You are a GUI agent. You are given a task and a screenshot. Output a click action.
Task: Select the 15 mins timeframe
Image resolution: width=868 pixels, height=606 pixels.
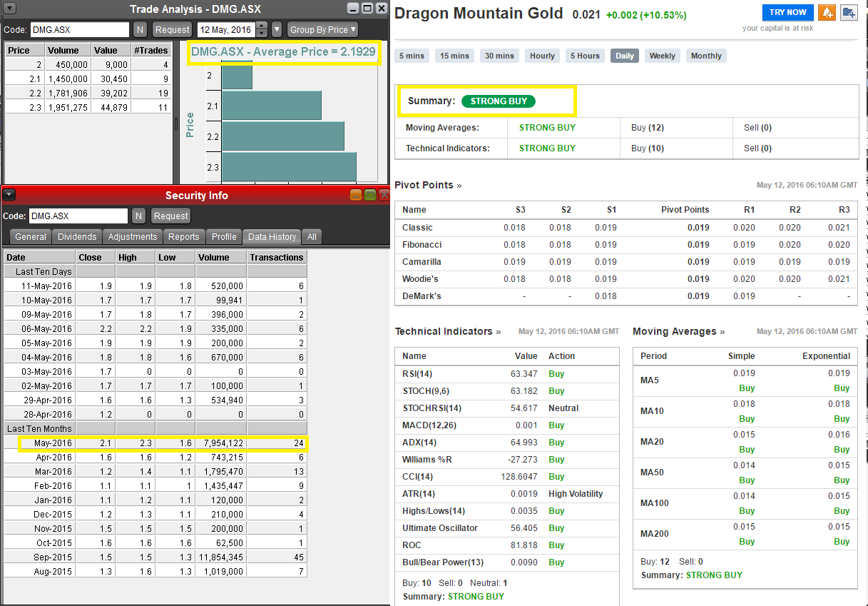[454, 56]
